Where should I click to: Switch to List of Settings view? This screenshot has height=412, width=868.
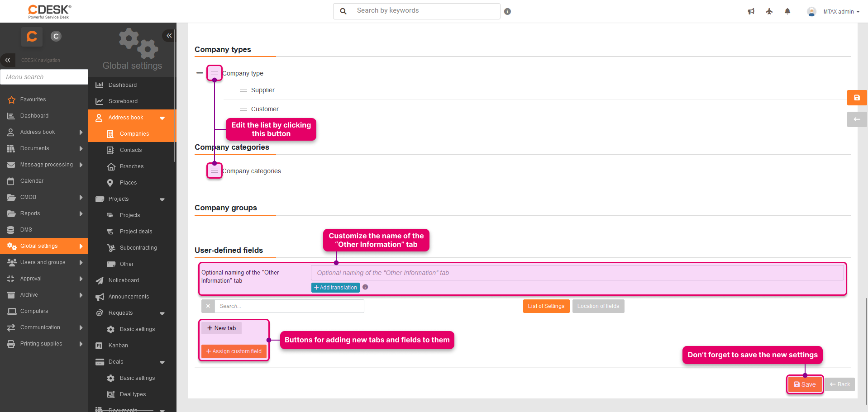[x=546, y=306]
